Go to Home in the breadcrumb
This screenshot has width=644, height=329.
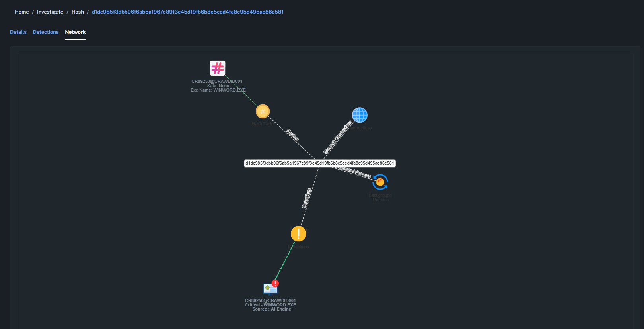click(22, 12)
